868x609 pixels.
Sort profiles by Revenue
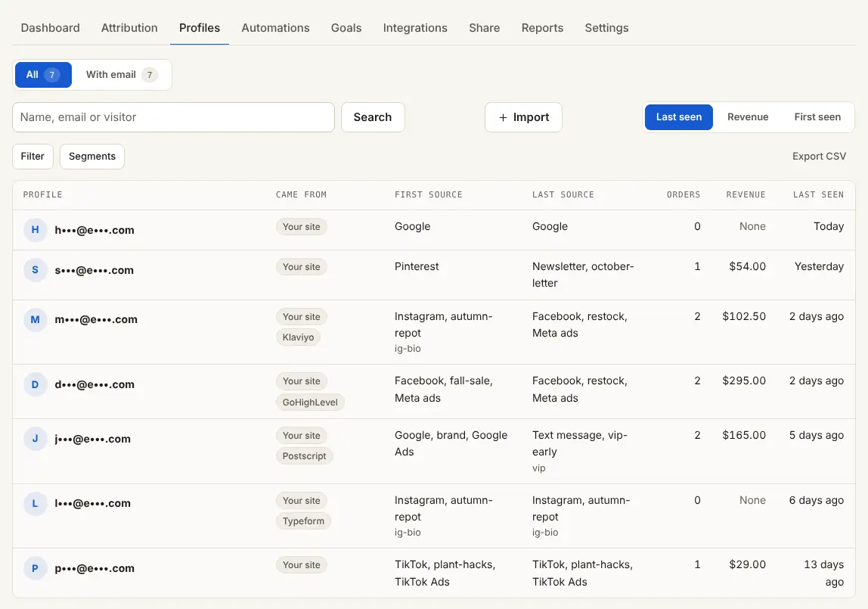pyautogui.click(x=748, y=117)
